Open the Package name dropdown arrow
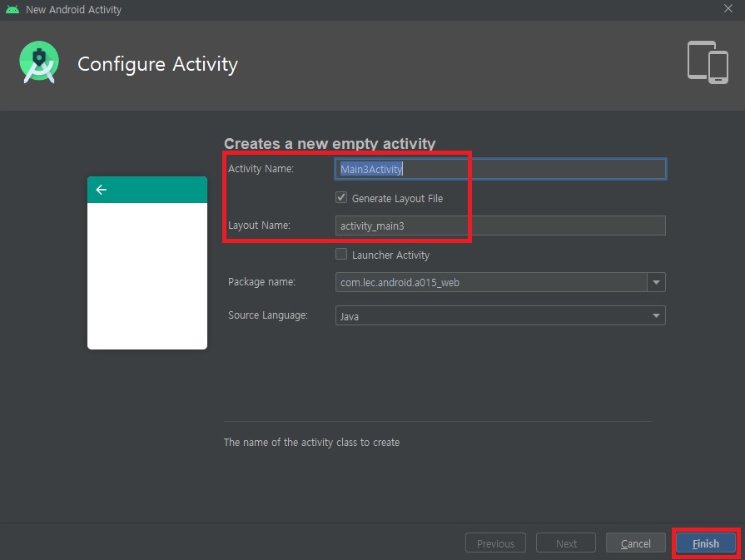This screenshot has width=745, height=560. pos(656,282)
